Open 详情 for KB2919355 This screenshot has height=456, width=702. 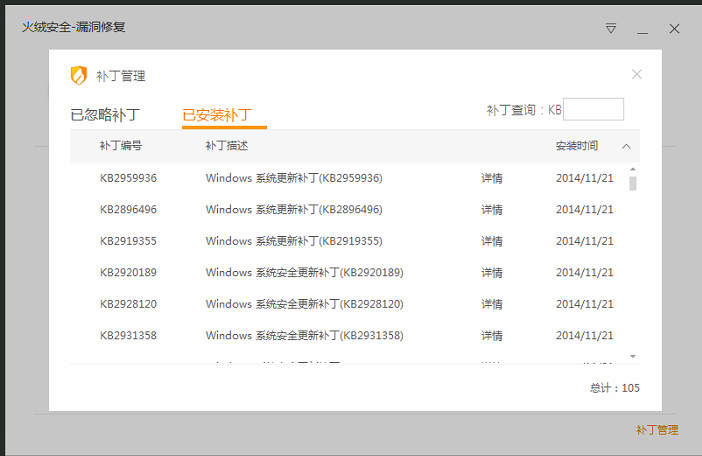[x=492, y=241]
